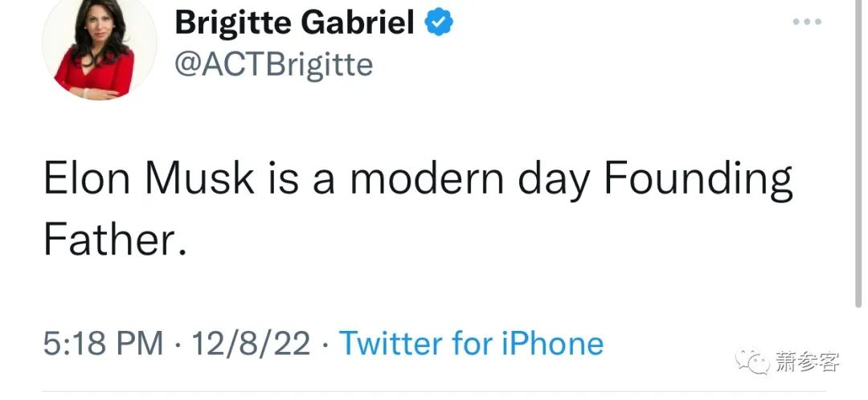The image size is (868, 400).
Task: Click the horizontal divider below the timestamp
Action: [434, 393]
